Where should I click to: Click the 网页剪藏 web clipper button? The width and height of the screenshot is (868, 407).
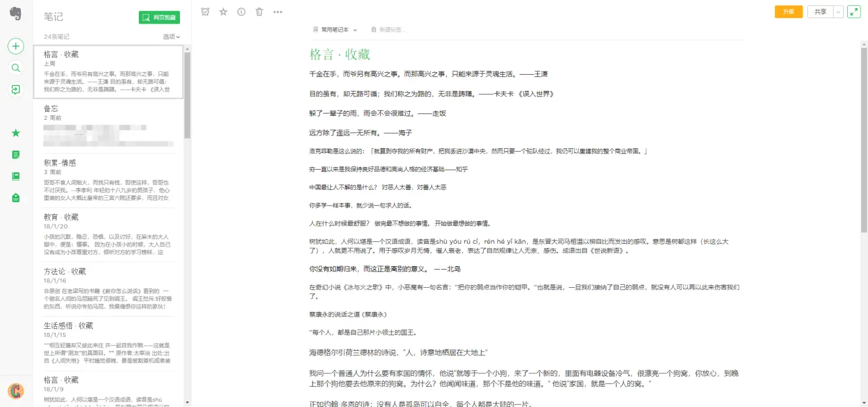coord(159,18)
